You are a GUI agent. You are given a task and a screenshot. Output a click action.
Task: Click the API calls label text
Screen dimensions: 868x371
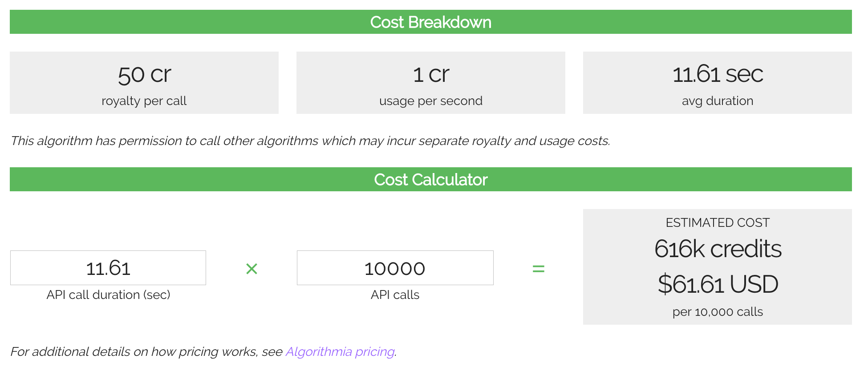(x=395, y=295)
